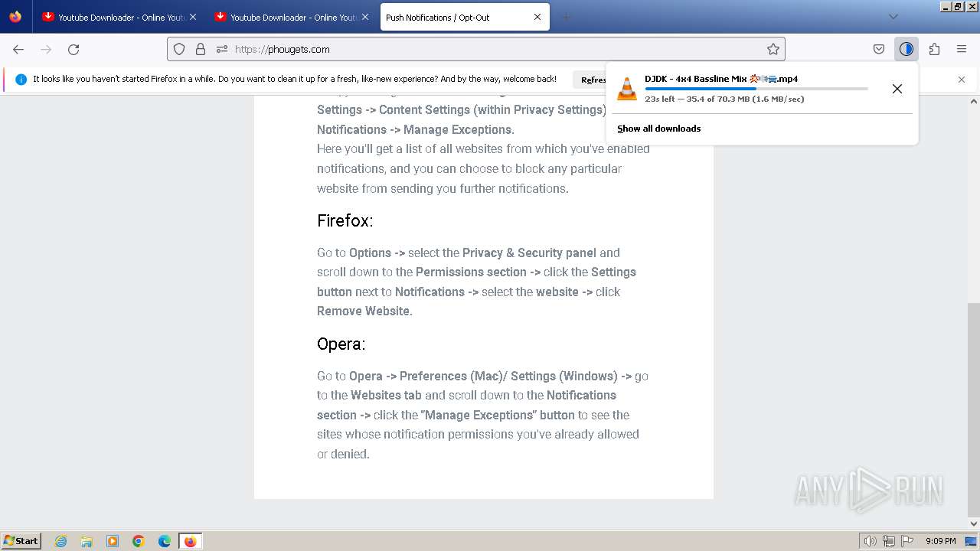Click the Opera: heading
The height and width of the screenshot is (551, 980).
coord(341,344)
